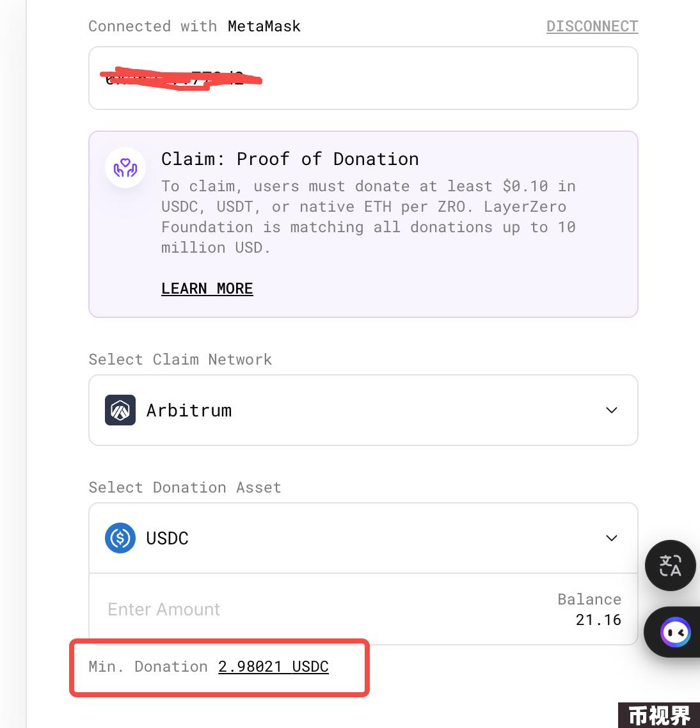Click the chevron next to USDC
Image resolution: width=700 pixels, height=728 pixels.
[x=611, y=538]
